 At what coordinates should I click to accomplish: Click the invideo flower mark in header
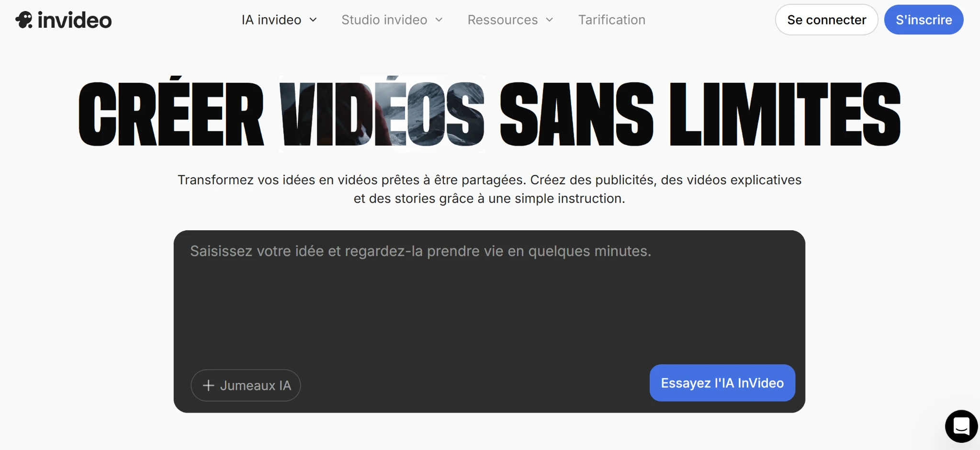click(x=25, y=20)
